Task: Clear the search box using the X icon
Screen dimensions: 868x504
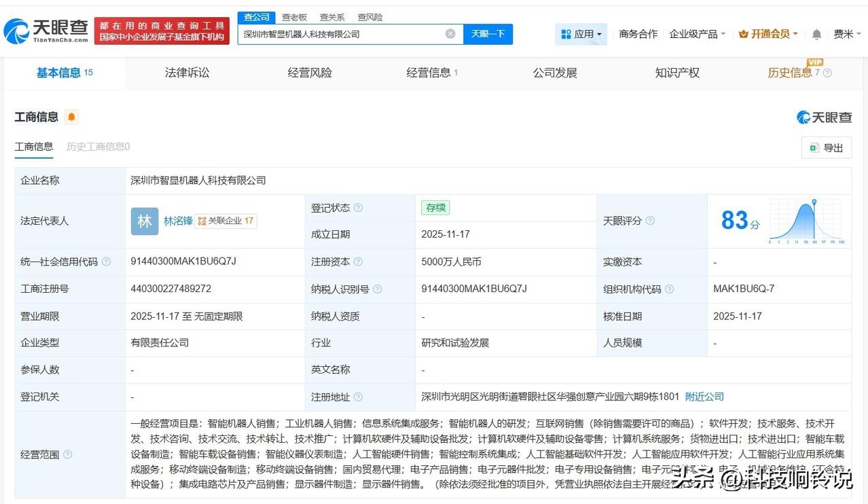Action: pos(450,33)
